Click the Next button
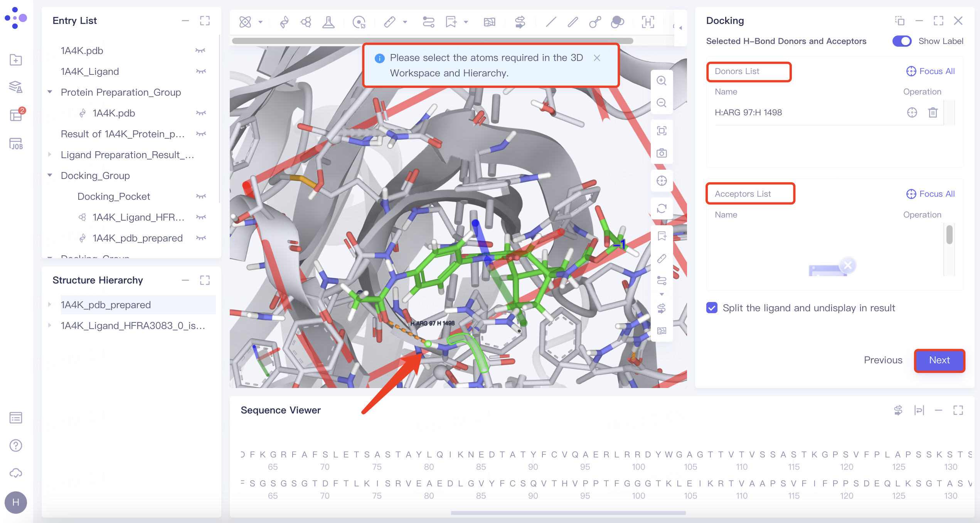Screen dimensions: 980x523 (940, 360)
